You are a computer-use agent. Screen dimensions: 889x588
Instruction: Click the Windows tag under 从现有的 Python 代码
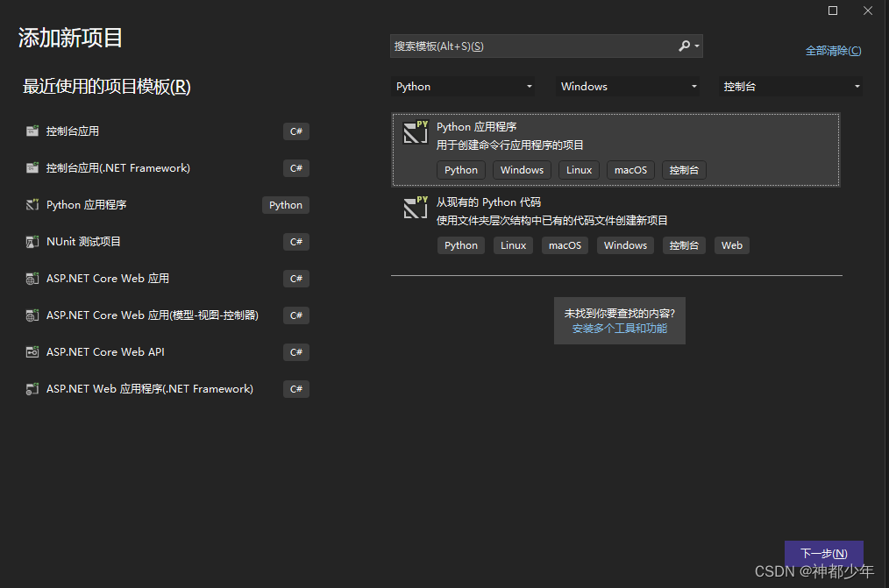625,245
